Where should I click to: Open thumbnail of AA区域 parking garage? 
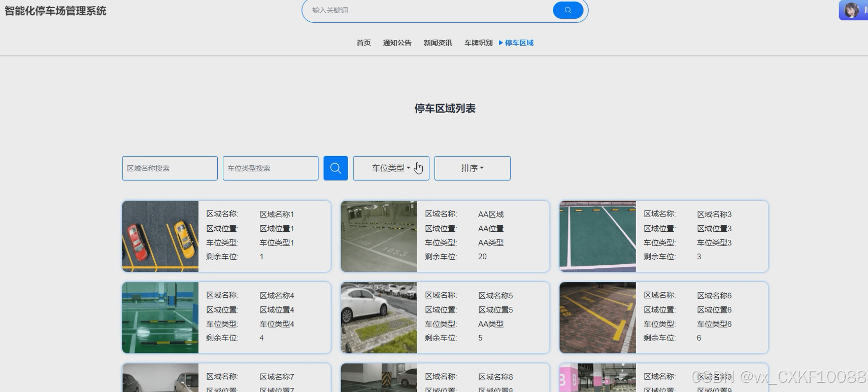coord(379,236)
